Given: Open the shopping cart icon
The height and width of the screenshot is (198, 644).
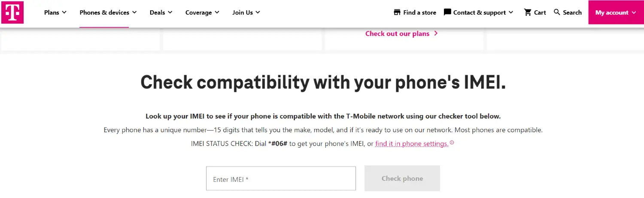Looking at the screenshot, I should tap(528, 12).
